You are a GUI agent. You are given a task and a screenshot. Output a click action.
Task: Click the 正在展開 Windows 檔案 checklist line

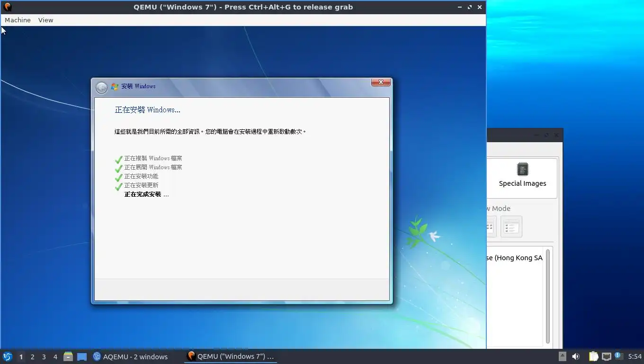click(153, 167)
